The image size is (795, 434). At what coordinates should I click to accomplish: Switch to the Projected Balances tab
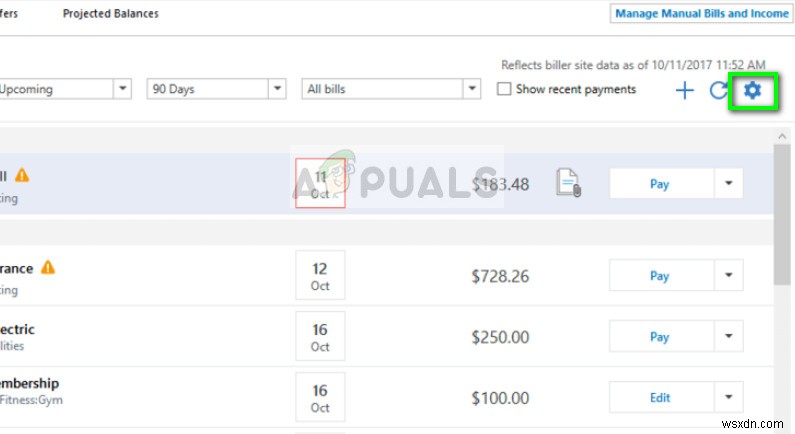pos(110,14)
